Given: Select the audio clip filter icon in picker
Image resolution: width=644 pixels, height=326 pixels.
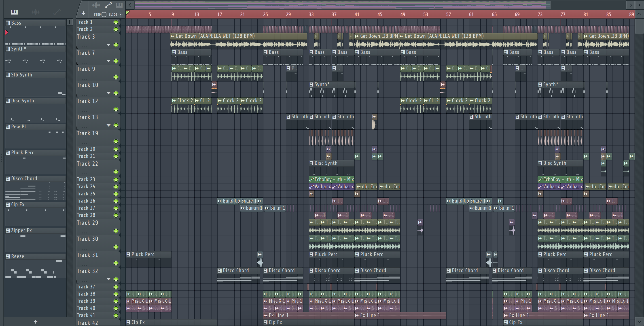Looking at the screenshot, I should pyautogui.click(x=36, y=12).
